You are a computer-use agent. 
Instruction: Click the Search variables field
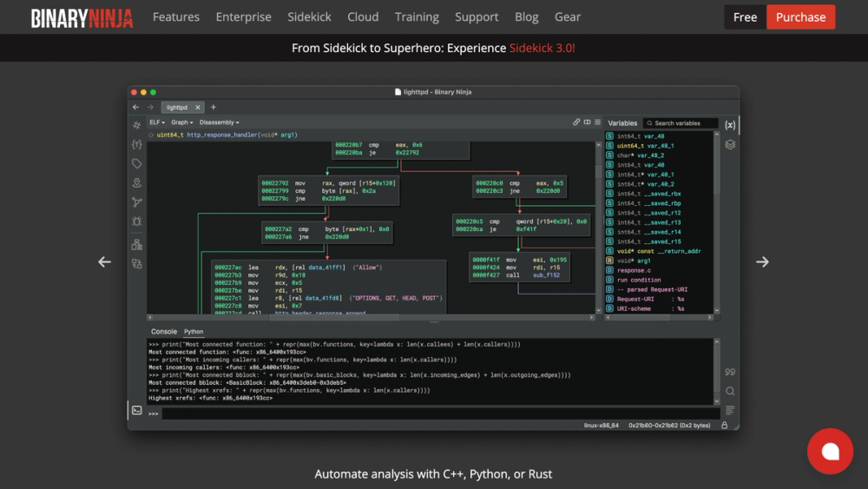(682, 123)
